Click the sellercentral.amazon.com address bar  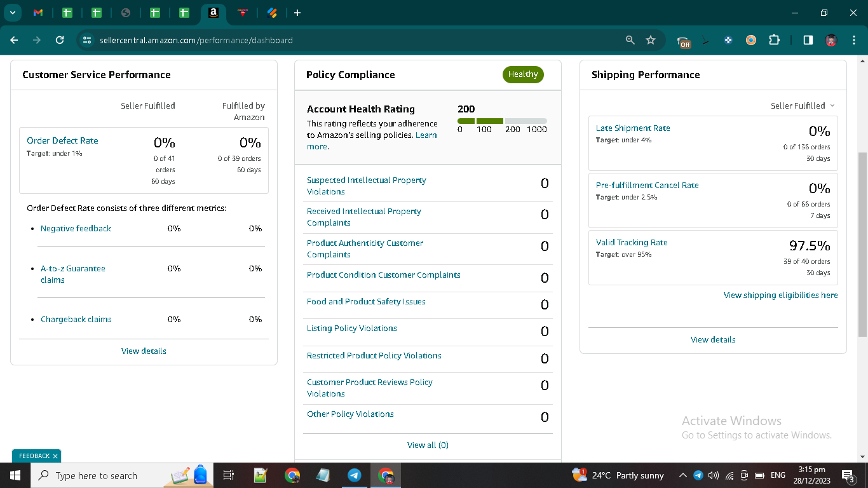[x=196, y=40]
